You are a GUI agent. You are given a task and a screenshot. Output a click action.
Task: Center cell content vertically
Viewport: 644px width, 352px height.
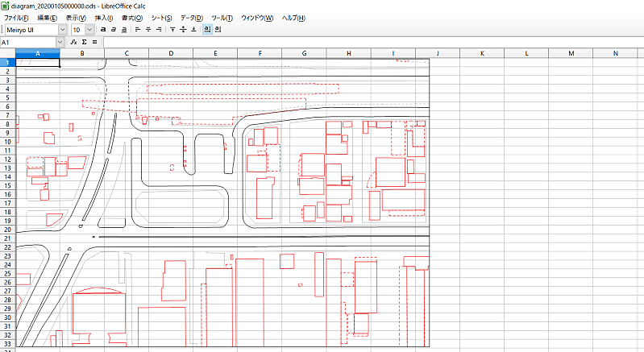pos(183,30)
